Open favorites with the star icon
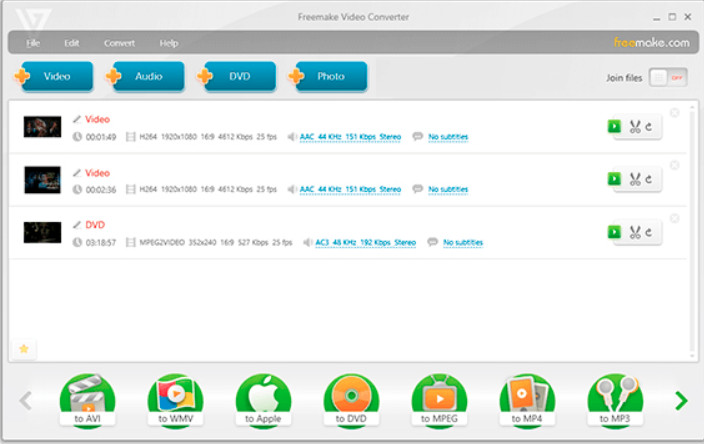The height and width of the screenshot is (444, 704). (x=24, y=349)
